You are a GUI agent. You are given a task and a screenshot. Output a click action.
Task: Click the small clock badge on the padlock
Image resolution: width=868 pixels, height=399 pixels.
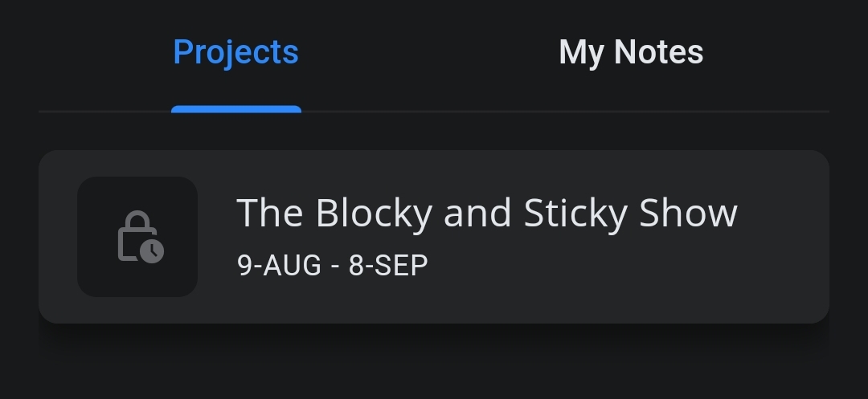click(152, 251)
